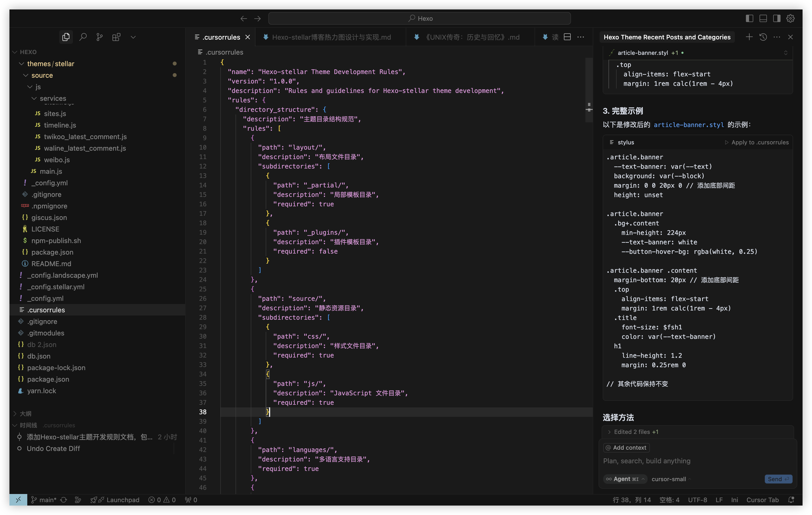The width and height of the screenshot is (812, 515).
Task: Expand additional sidebar views chevron
Action: pos(133,37)
